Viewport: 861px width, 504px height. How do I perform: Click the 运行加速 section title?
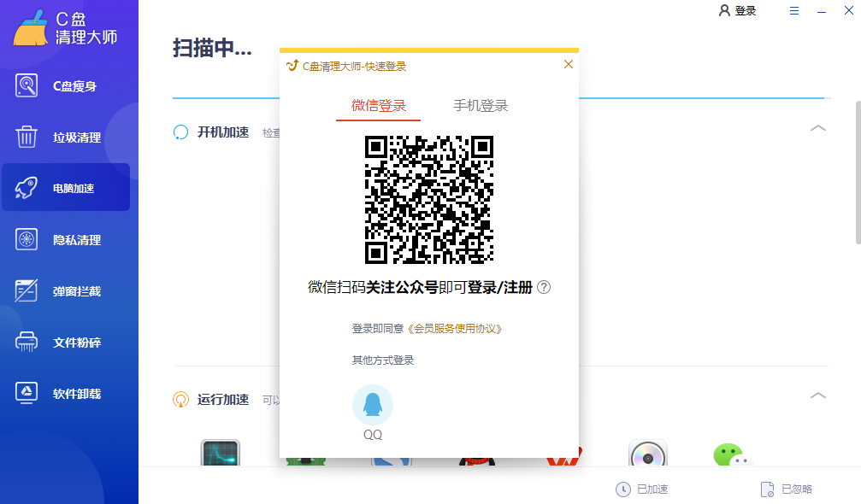click(223, 399)
